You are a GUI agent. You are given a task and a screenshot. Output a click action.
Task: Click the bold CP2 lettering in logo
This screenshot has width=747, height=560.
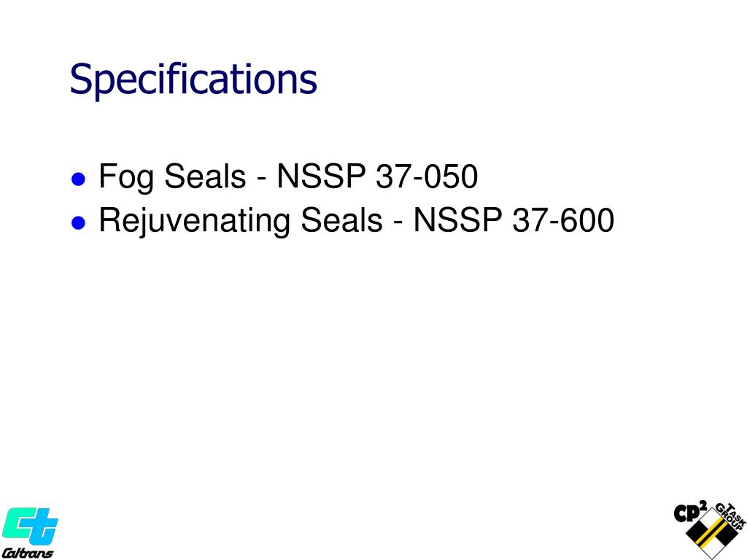690,512
